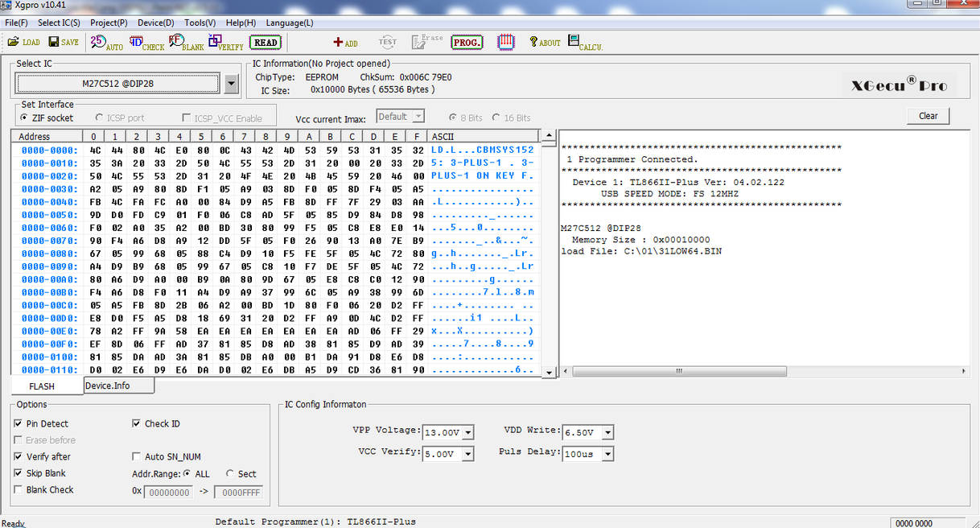Click the log panel horizontal scrollbar thumb
Image resolution: width=980 pixels, height=528 pixels.
click(x=678, y=371)
